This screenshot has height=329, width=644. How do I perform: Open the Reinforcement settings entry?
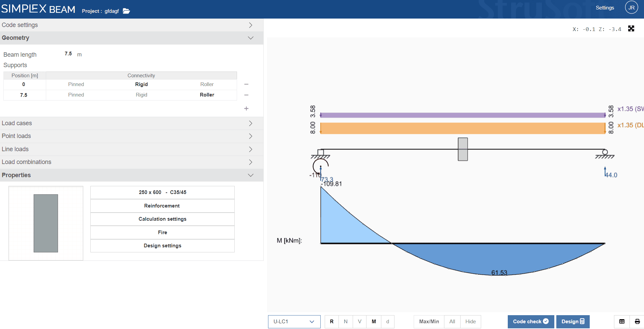pos(162,205)
